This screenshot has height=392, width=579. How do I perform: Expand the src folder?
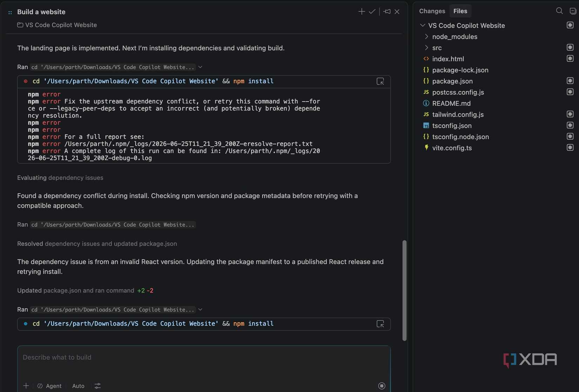point(426,47)
